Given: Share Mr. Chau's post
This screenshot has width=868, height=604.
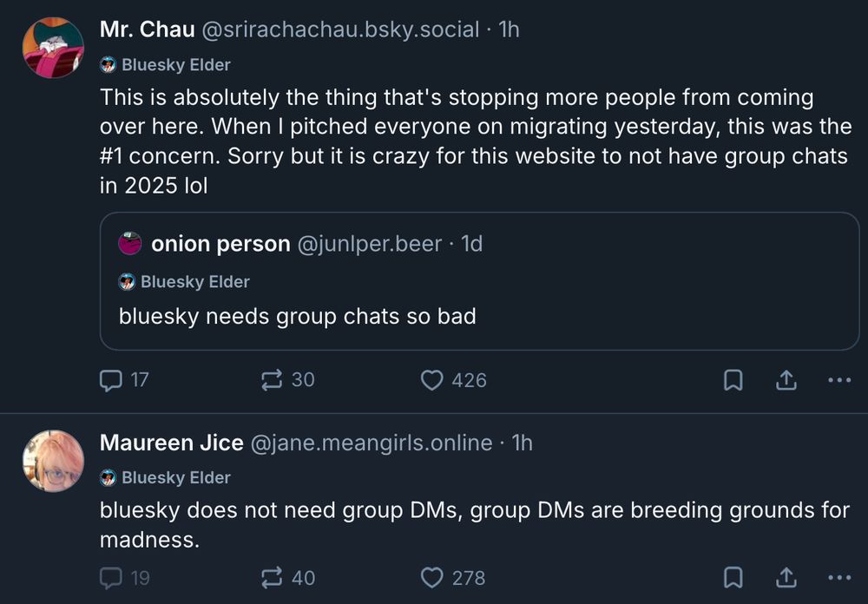Looking at the screenshot, I should pyautogui.click(x=786, y=380).
